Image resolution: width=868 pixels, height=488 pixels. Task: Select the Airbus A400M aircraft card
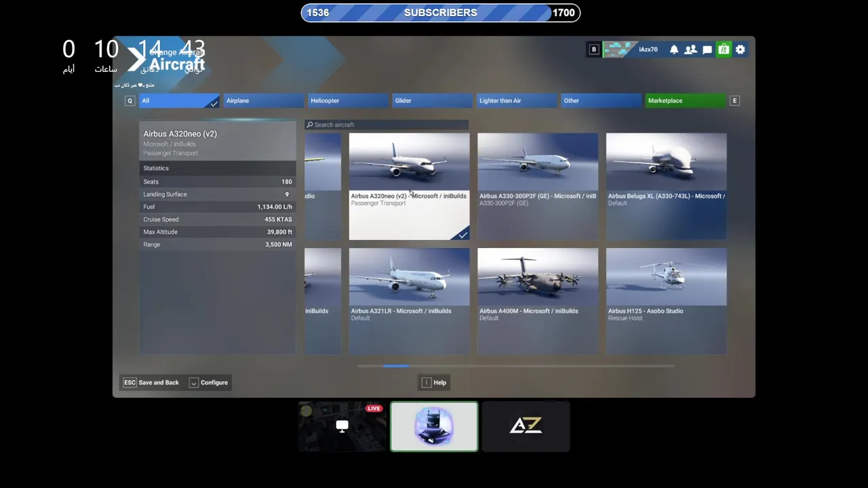pos(538,301)
